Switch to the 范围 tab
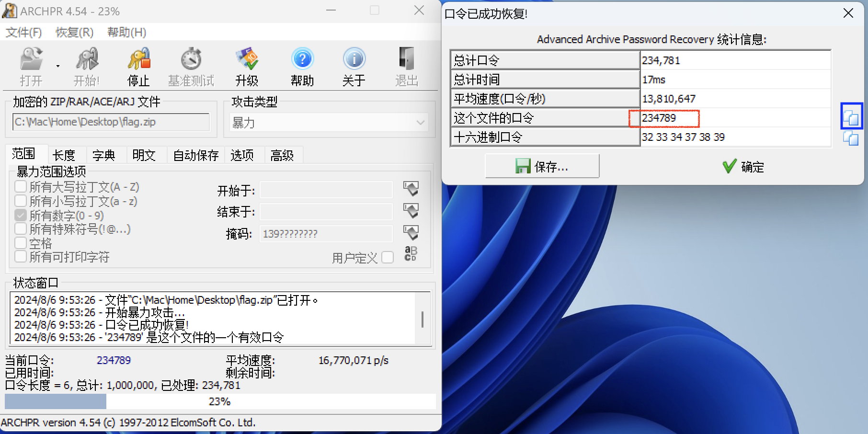 point(24,154)
